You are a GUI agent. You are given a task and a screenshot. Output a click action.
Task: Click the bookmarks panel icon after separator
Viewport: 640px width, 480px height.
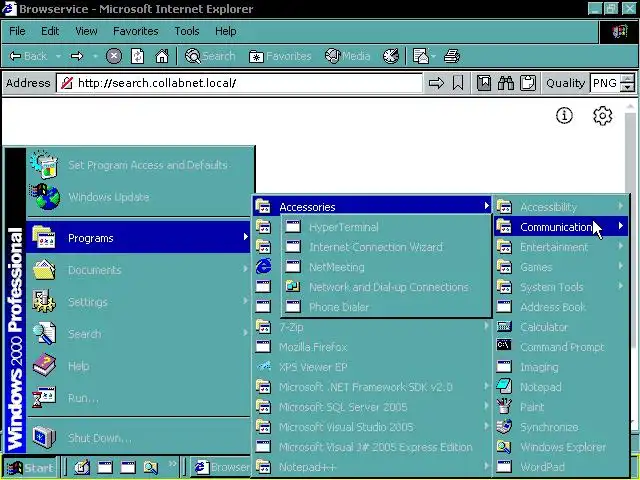pyautogui.click(x=484, y=83)
